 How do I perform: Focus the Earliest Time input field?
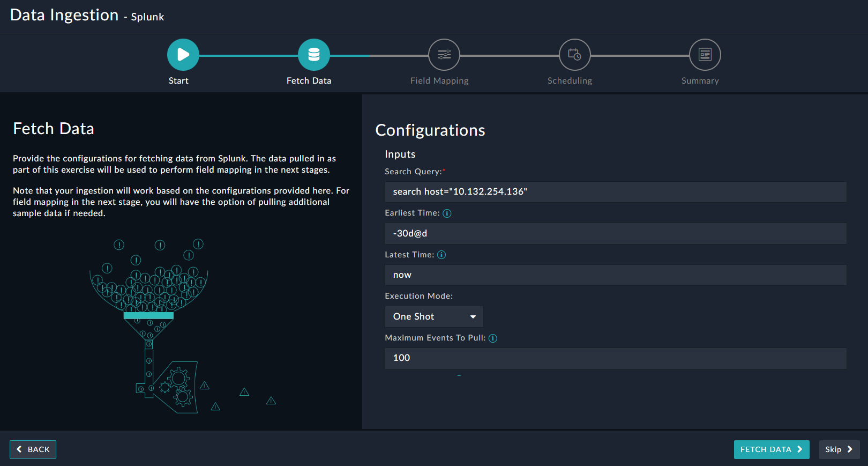[x=615, y=234]
